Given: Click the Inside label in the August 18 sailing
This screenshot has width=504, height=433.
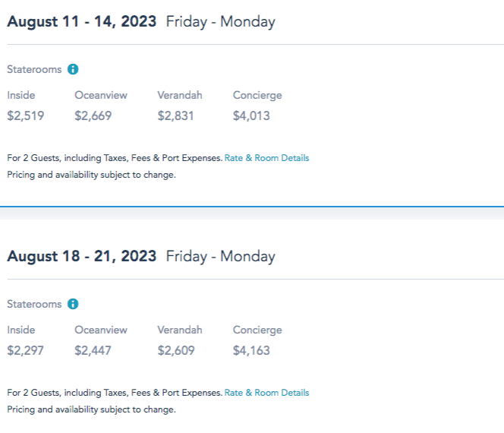Looking at the screenshot, I should point(21,330).
